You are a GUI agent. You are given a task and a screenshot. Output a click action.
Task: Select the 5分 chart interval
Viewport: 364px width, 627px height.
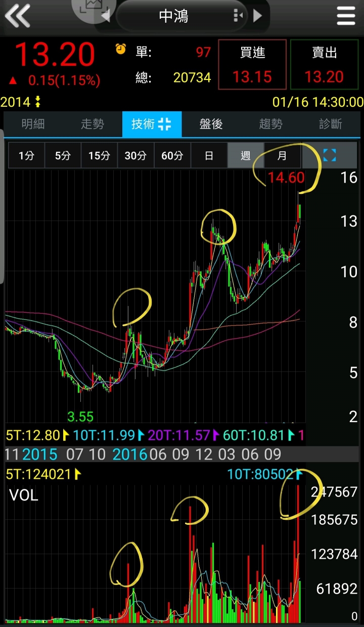pos(63,155)
